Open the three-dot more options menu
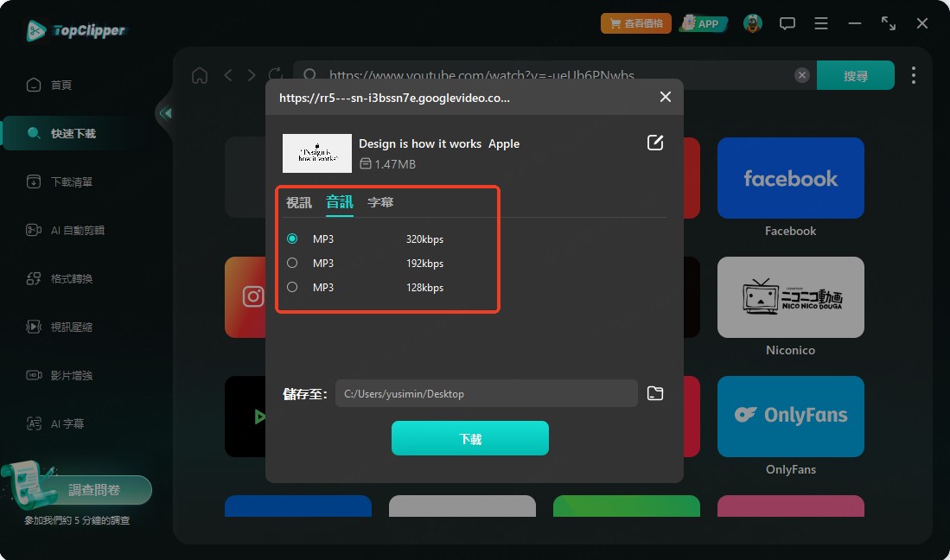The height and width of the screenshot is (560, 950). 913,75
